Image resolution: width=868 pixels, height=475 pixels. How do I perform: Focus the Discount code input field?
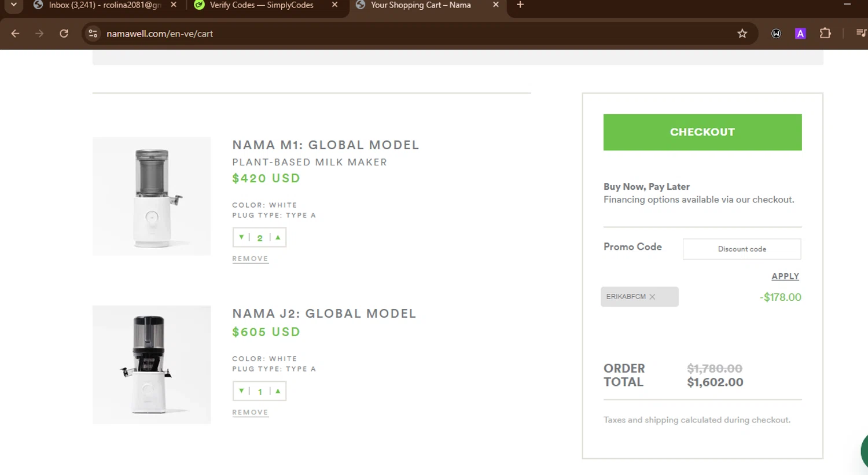742,249
